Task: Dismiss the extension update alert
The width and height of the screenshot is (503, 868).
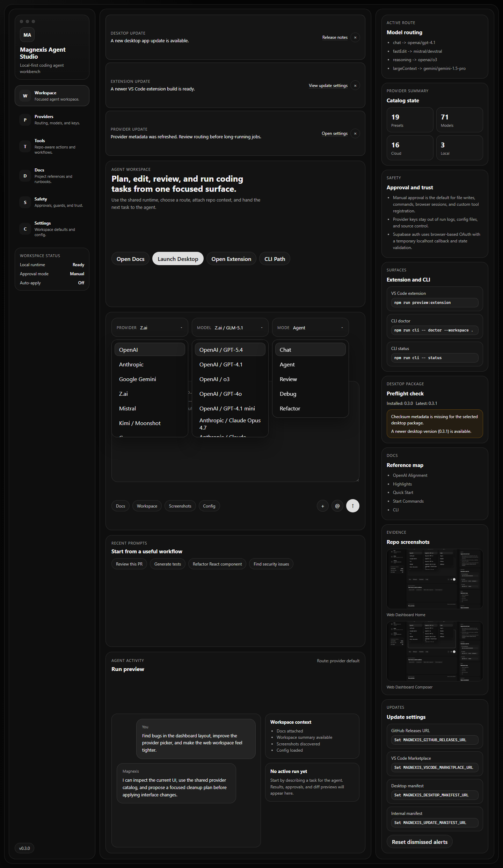Action: (355, 86)
